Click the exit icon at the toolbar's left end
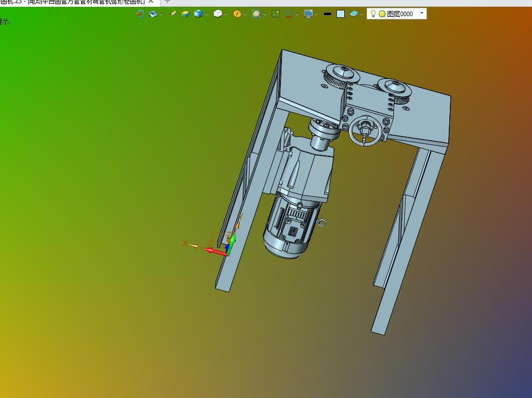 pyautogui.click(x=140, y=14)
